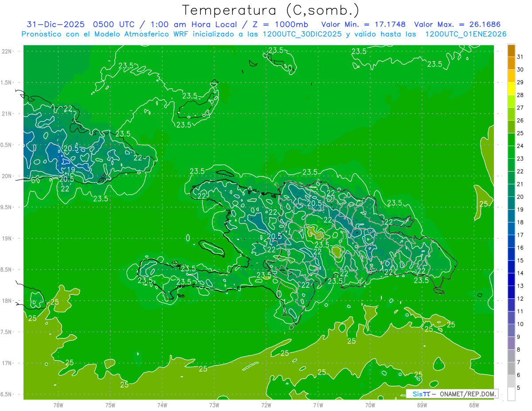
Task: Click the purple legend swatch between 9 and 10
Action: coord(511,330)
